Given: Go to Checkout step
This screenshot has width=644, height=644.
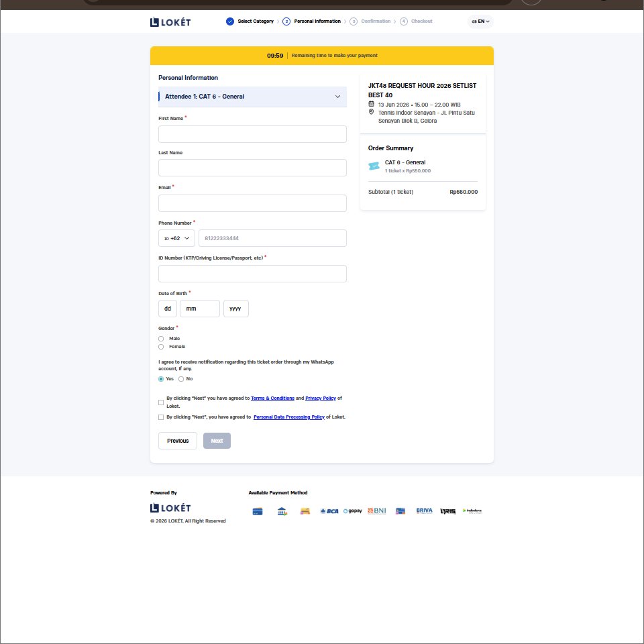Looking at the screenshot, I should pos(422,21).
